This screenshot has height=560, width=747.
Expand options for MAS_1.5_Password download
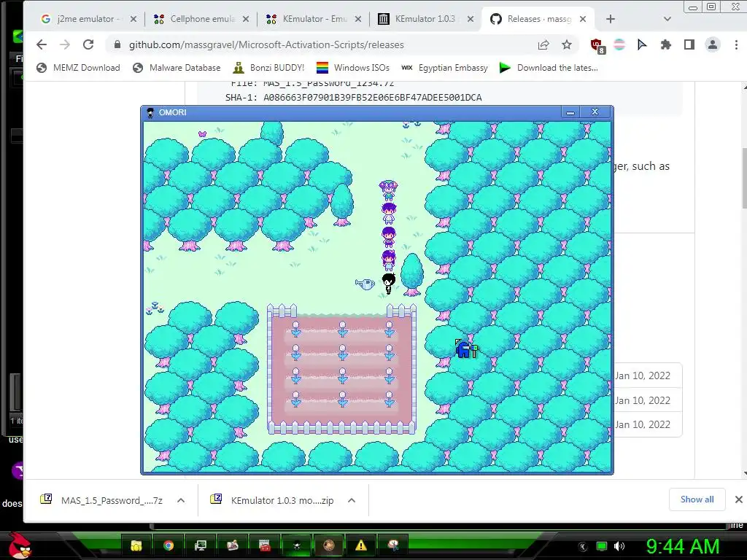181,500
